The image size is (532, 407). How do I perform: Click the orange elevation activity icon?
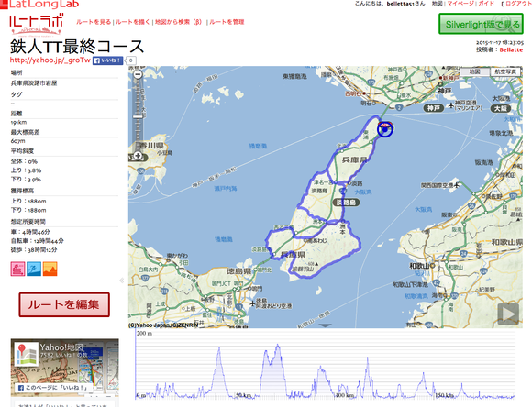(50, 269)
